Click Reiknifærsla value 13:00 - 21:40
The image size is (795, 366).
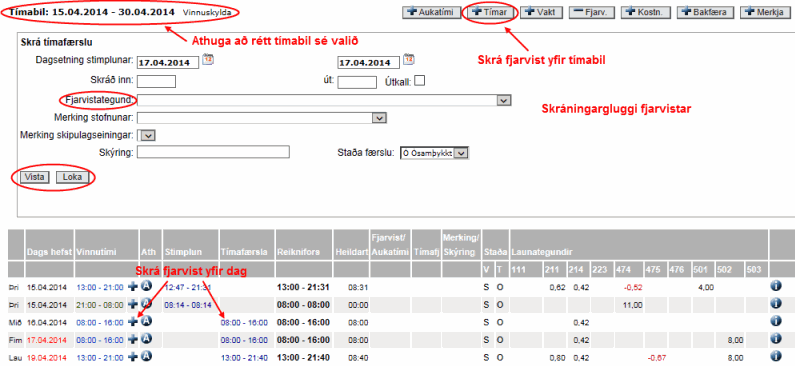pos(303,358)
